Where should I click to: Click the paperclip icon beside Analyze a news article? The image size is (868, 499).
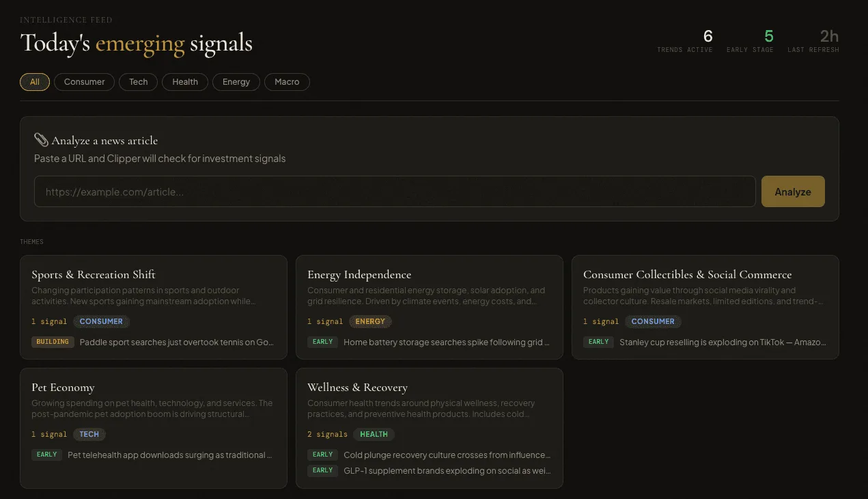tap(41, 140)
